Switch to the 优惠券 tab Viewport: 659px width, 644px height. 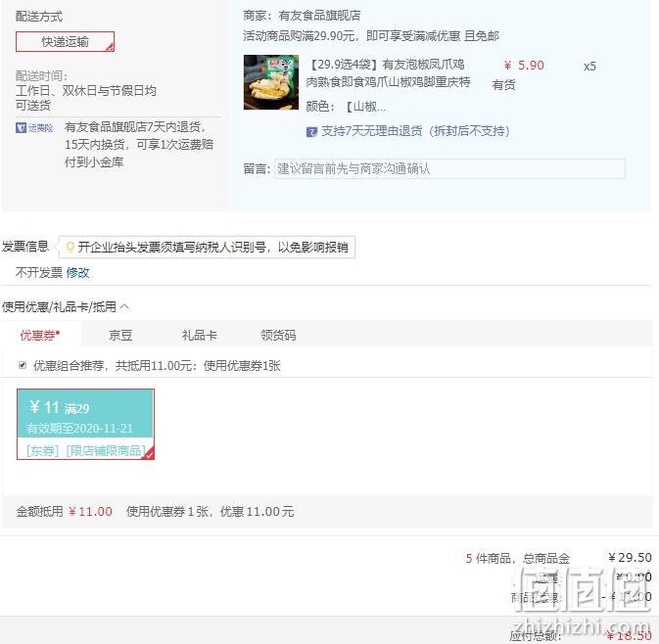coord(40,335)
